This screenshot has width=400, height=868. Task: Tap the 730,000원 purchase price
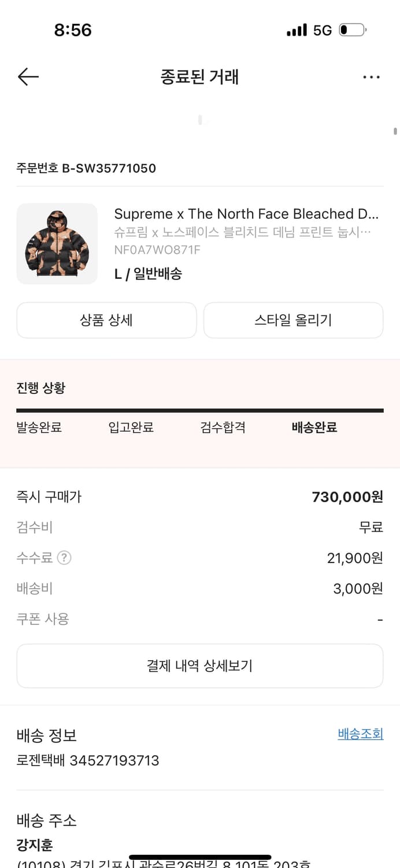(x=347, y=496)
